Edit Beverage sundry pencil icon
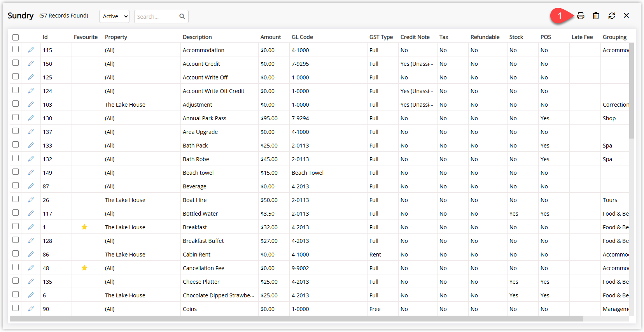Viewport: 644px width, 332px height. pos(31,186)
